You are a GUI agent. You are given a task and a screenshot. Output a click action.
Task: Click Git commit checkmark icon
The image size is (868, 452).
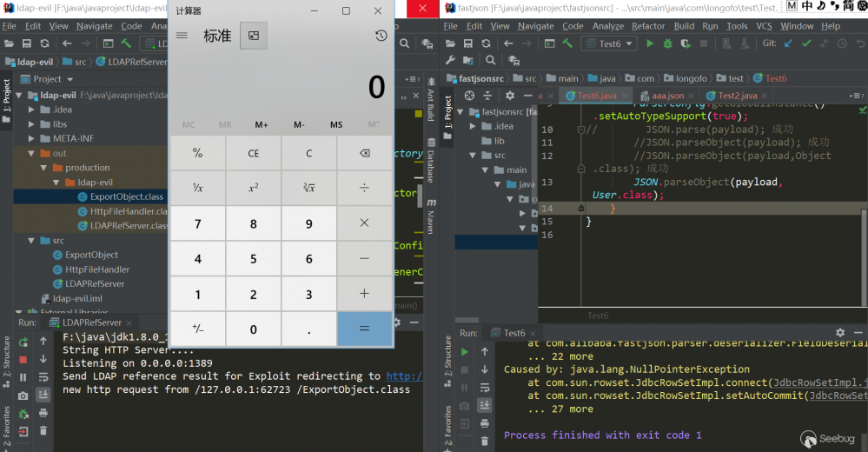click(x=806, y=43)
